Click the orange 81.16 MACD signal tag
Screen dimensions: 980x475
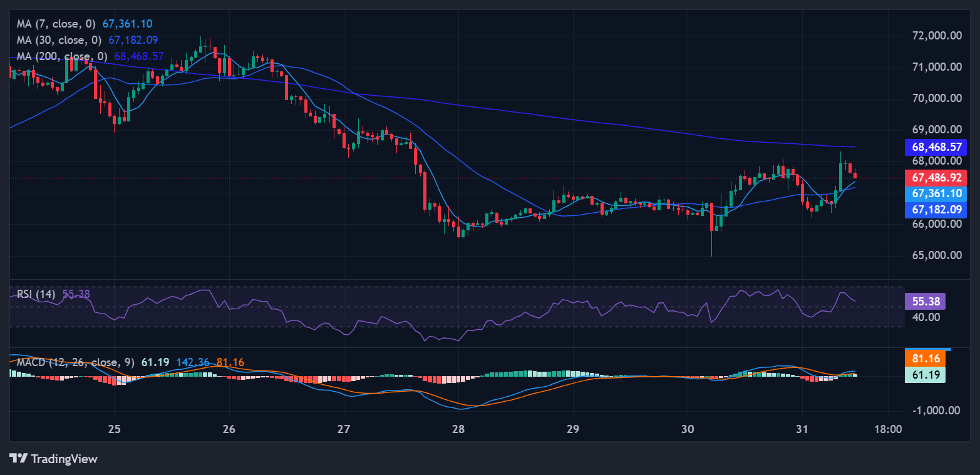925,359
